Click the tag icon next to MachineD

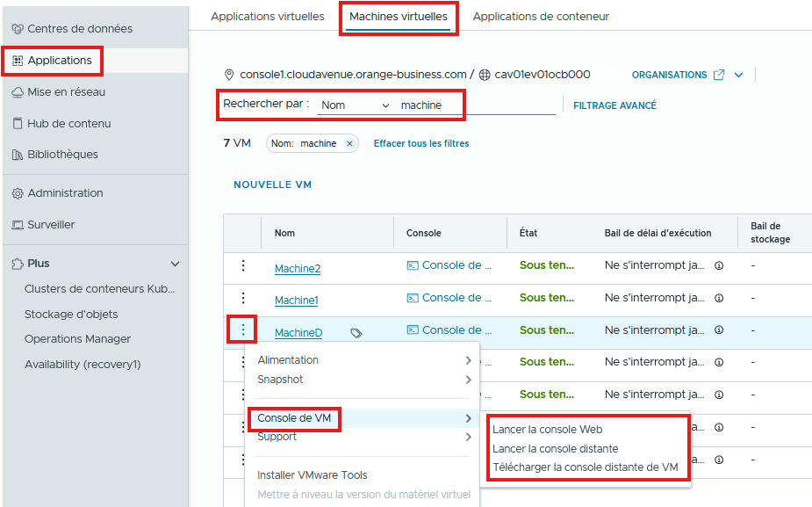pos(356,333)
